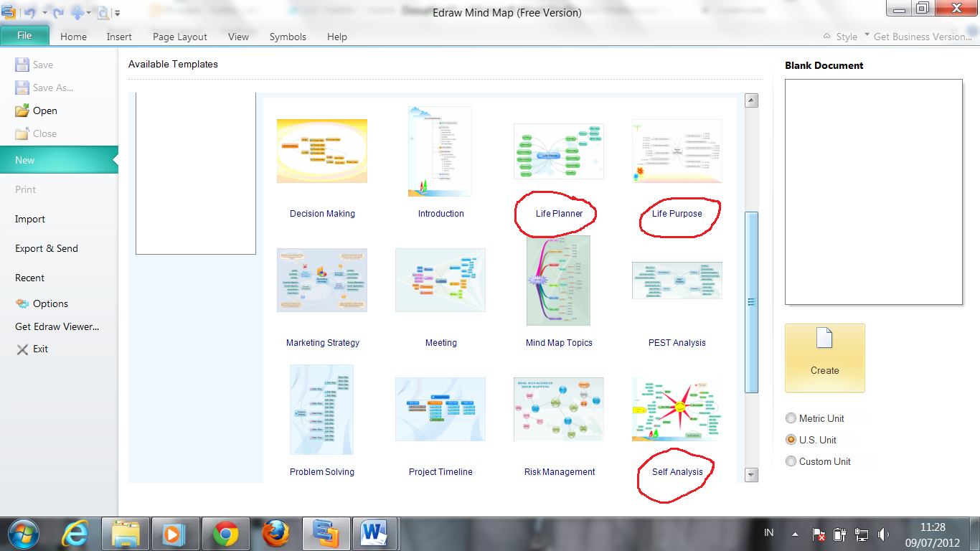Viewport: 980px width, 551px height.
Task: Click the Options gear icon
Action: pyautogui.click(x=22, y=303)
